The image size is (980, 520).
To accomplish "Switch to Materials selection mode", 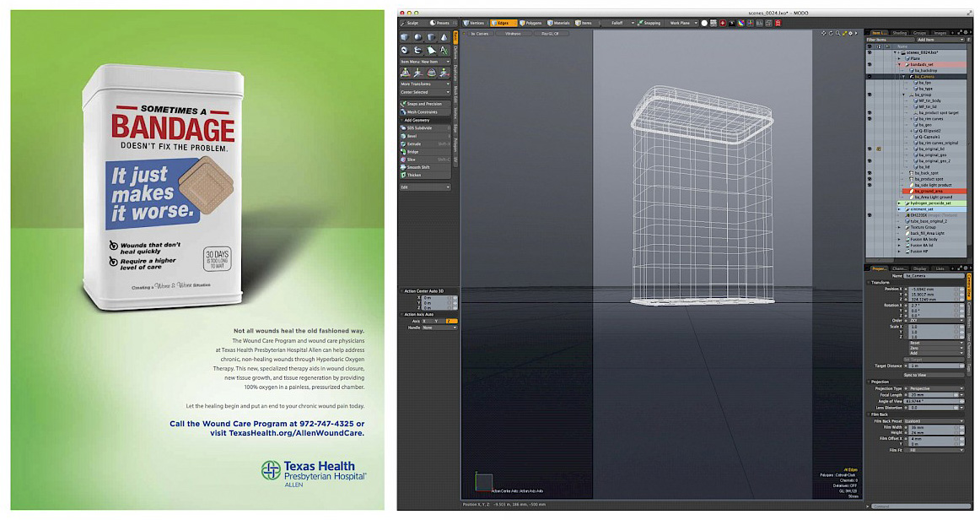I will tap(559, 23).
